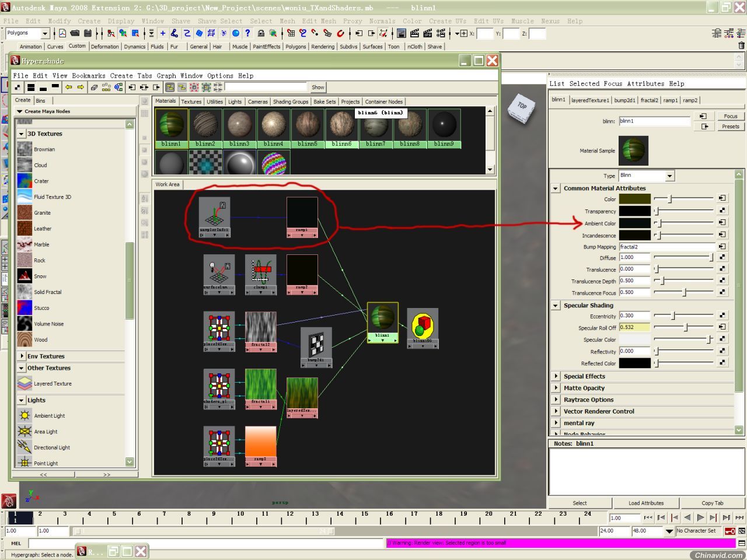Open the material Type dropdown

coord(669,176)
